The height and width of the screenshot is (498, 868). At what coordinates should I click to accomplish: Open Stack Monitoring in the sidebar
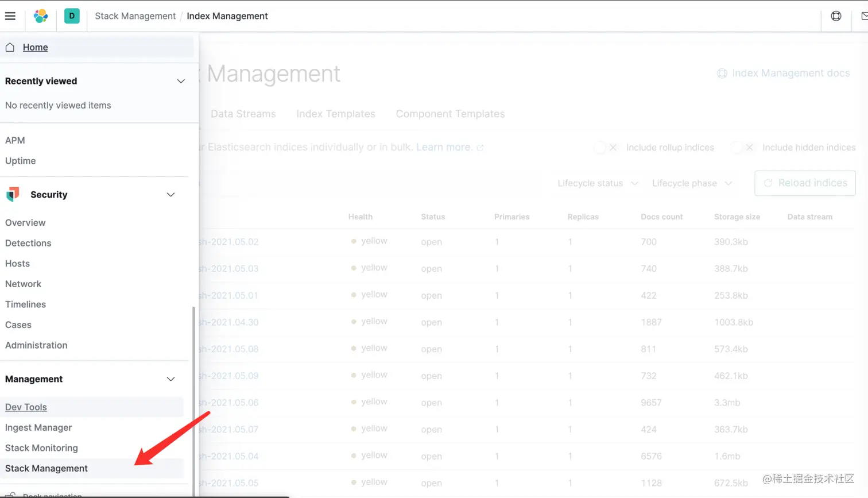point(41,448)
